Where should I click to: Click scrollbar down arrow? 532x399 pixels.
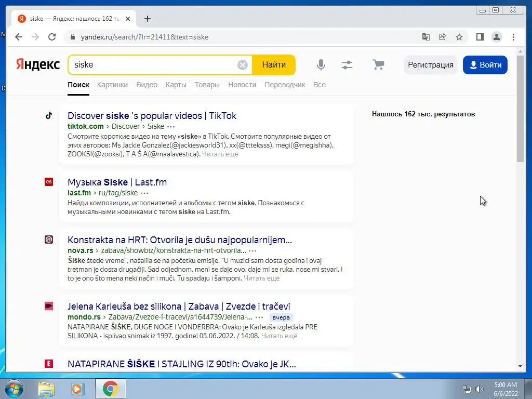click(x=520, y=366)
